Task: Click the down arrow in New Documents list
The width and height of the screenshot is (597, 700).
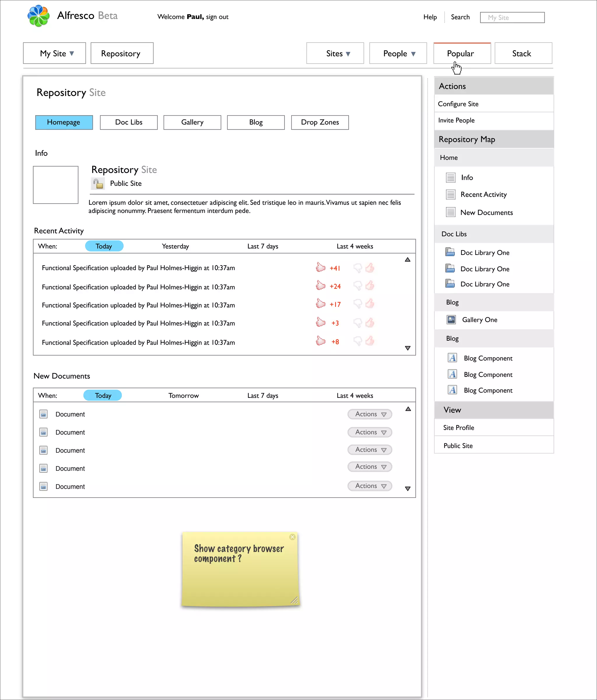Action: (x=408, y=489)
